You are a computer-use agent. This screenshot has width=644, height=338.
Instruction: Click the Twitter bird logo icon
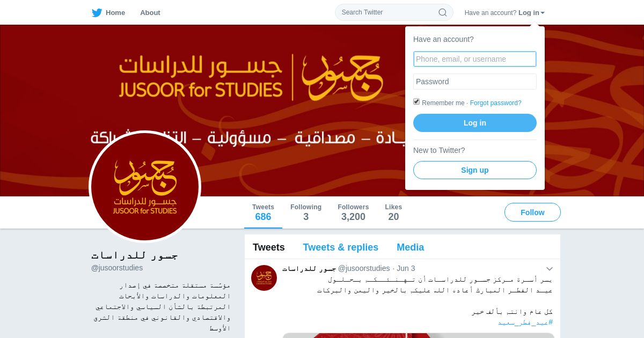tap(97, 12)
